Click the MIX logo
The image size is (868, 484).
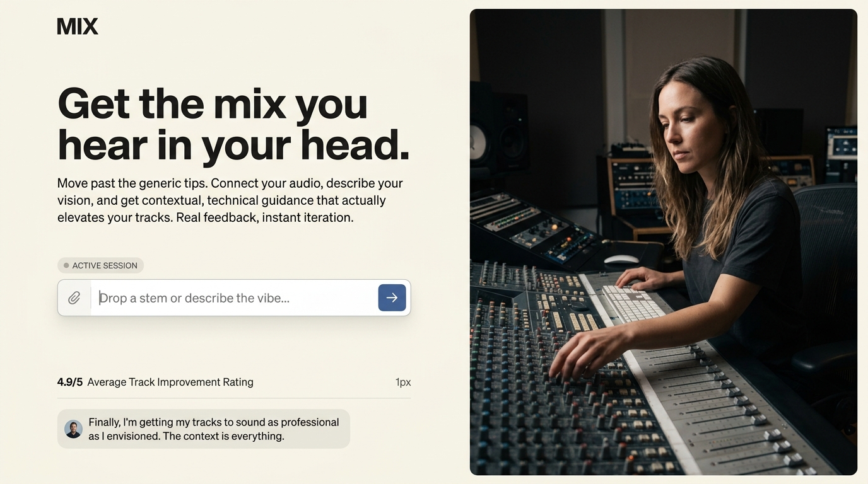pyautogui.click(x=78, y=26)
